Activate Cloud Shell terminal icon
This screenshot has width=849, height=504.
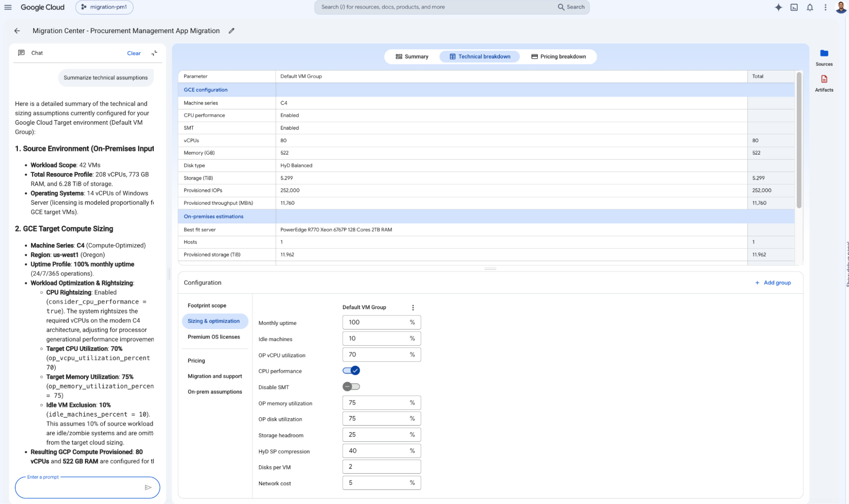point(794,7)
